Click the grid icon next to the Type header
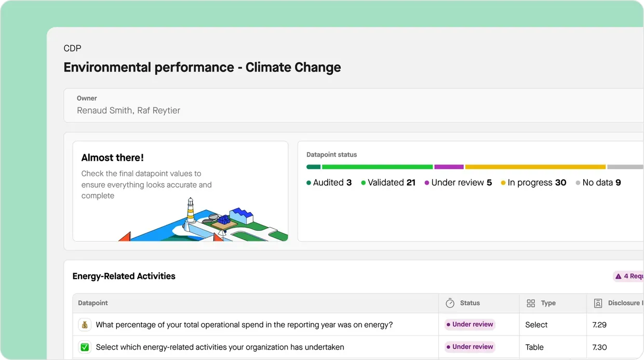The width and height of the screenshot is (644, 360). tap(531, 303)
